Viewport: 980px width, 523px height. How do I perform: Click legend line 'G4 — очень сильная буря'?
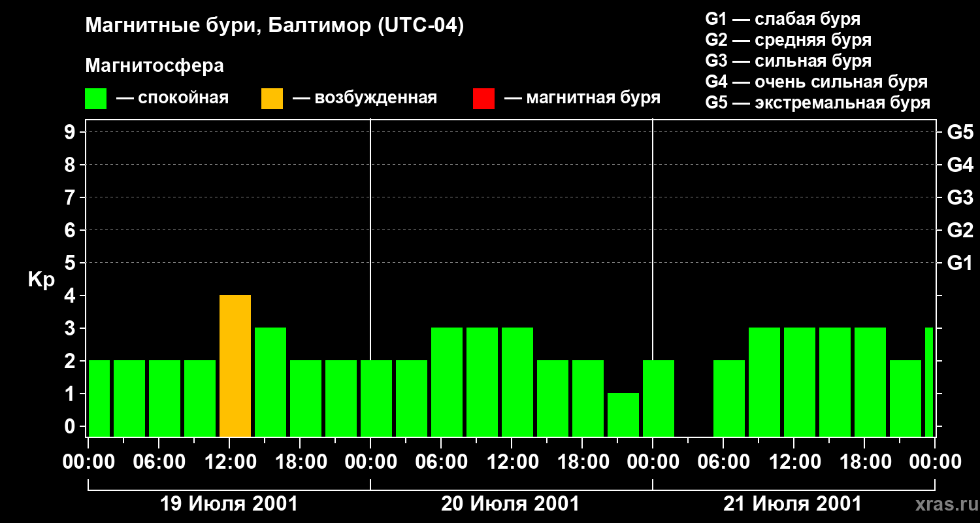click(817, 82)
